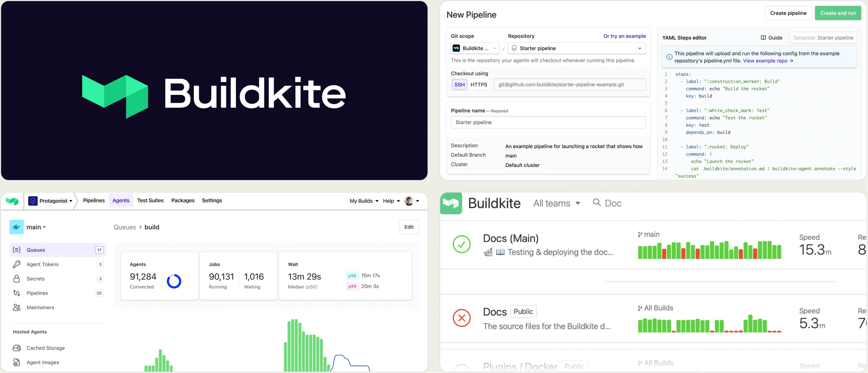Viewport: 868px width, 373px height.
Task: Click the Queues breadcrumb link
Action: pos(125,227)
